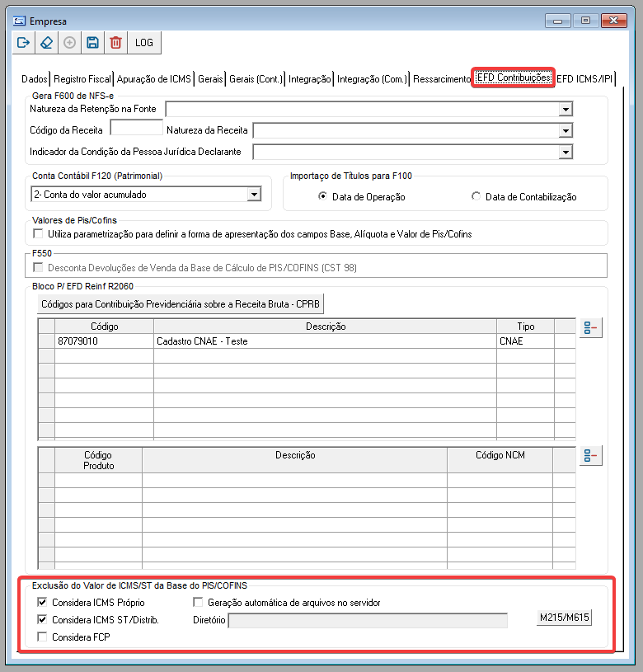The image size is (643, 672).
Task: Click the red trash delete icon
Action: tap(115, 42)
